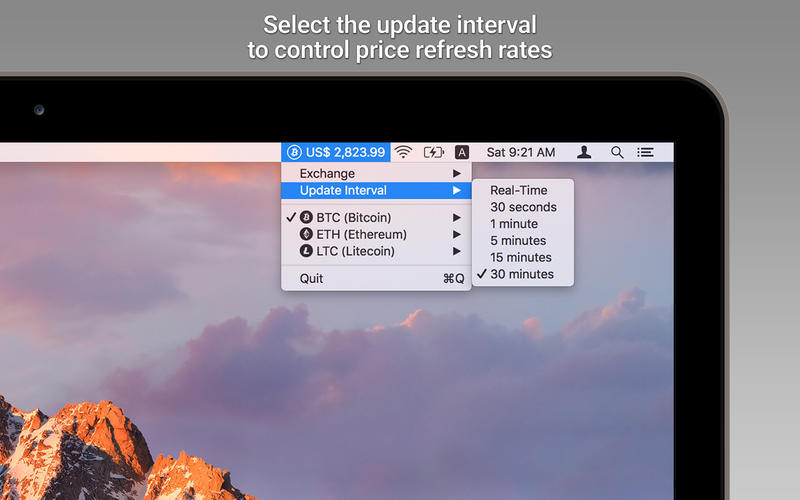This screenshot has width=800, height=500.
Task: Open the Wi-Fi status icon
Action: [403, 152]
